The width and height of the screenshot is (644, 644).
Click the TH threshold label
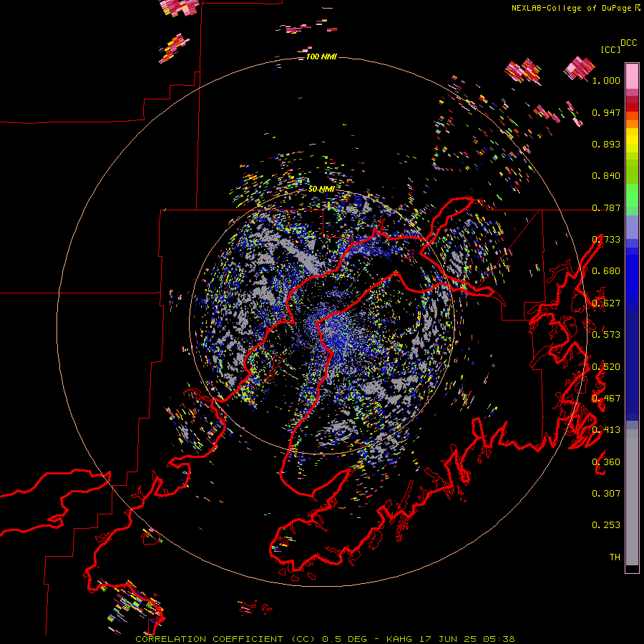pos(615,557)
